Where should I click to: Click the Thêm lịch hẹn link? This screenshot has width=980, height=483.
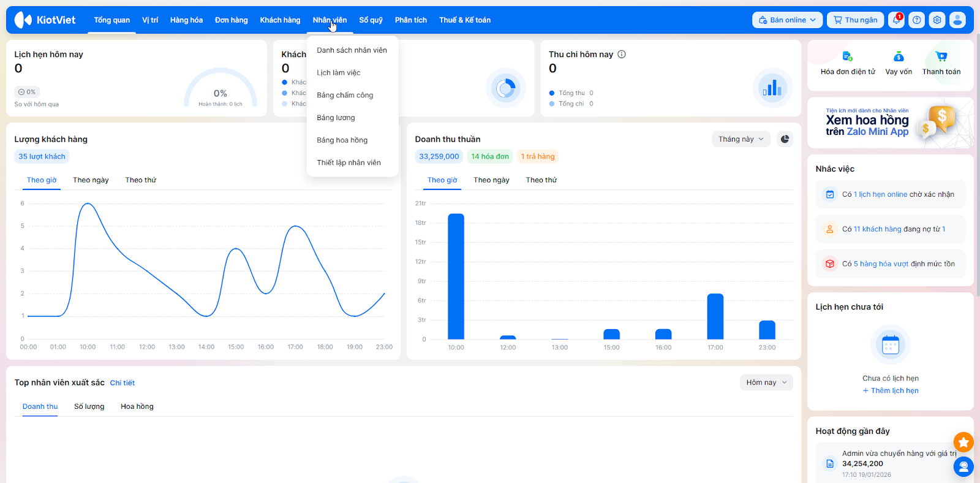(x=891, y=390)
